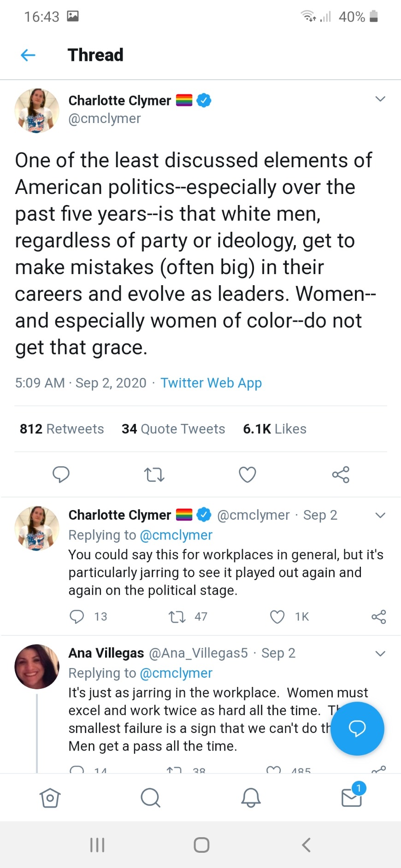View the 812 Retweets list

(x=62, y=429)
